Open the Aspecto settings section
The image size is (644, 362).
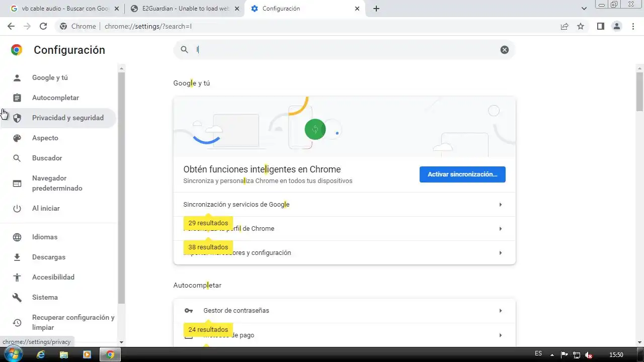(x=45, y=138)
